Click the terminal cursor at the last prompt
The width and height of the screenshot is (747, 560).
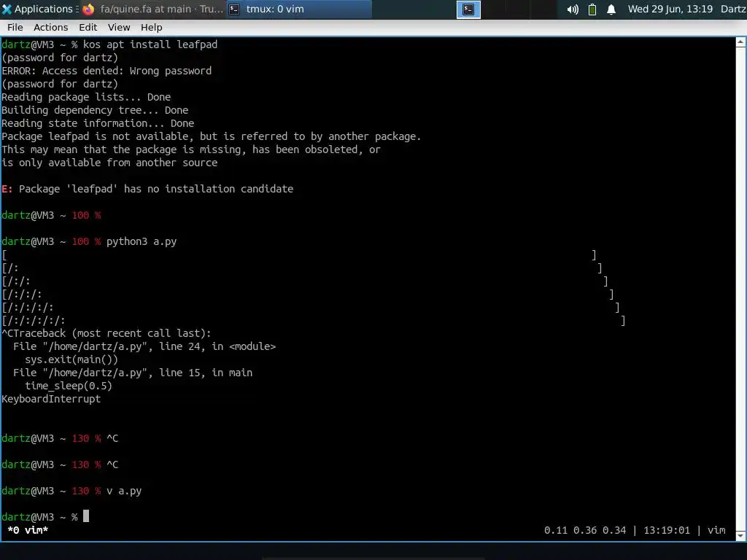(x=86, y=516)
